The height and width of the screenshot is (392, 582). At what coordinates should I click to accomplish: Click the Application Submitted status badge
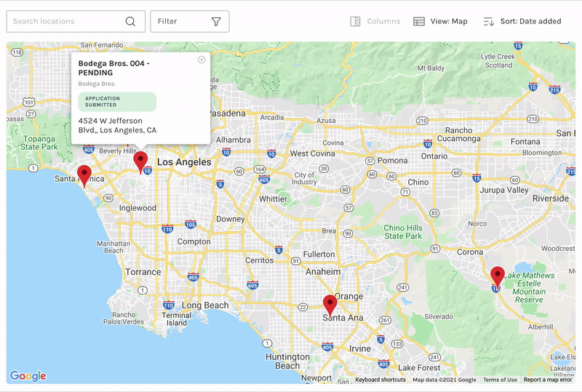point(117,102)
